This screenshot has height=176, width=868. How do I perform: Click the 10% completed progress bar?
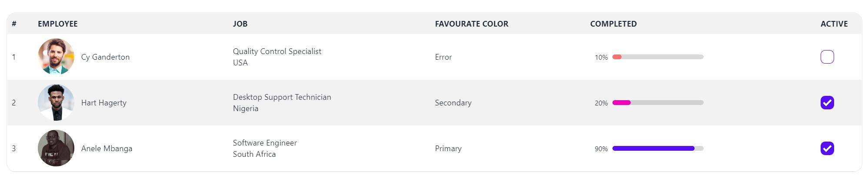[658, 57]
